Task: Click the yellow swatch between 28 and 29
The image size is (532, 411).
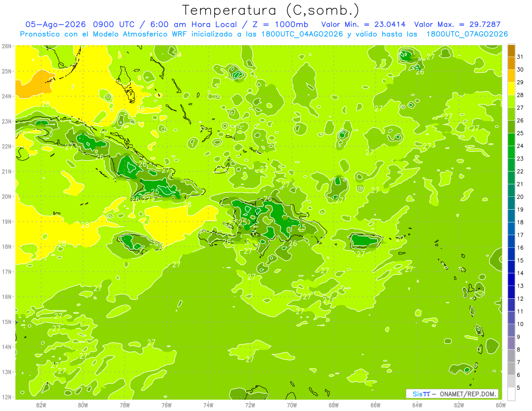Action: click(x=511, y=89)
